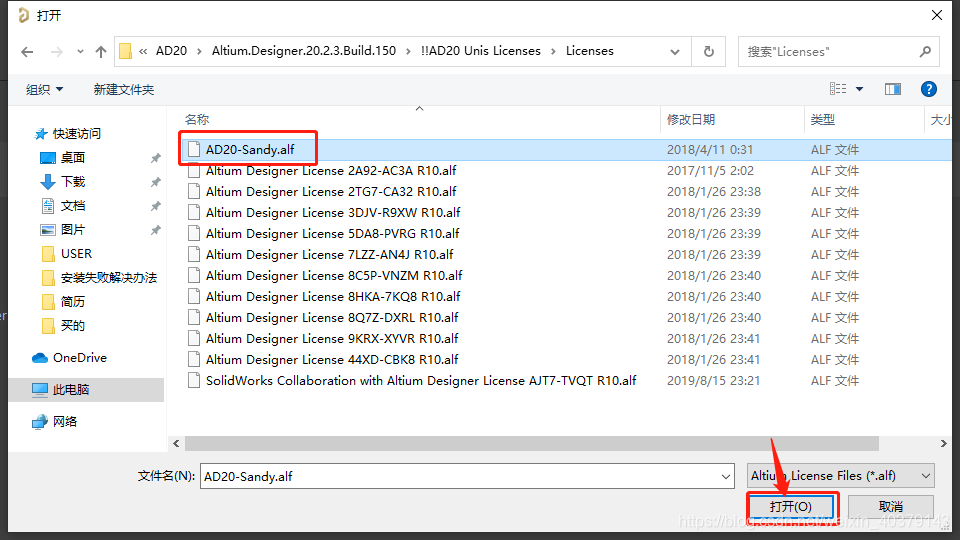960x540 pixels.
Task: Select license file 8Q7Z-DXRL R10.alf
Action: [x=332, y=317]
